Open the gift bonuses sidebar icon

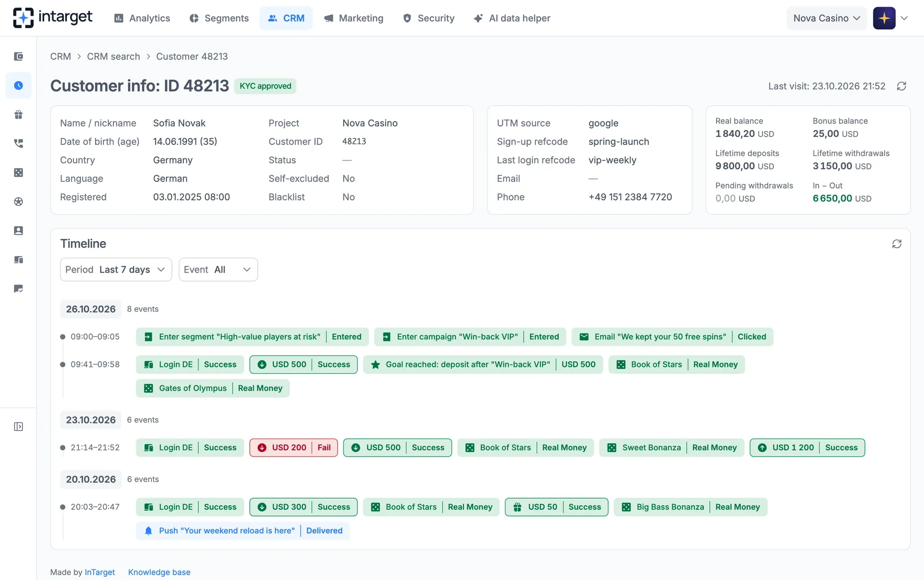tap(18, 115)
